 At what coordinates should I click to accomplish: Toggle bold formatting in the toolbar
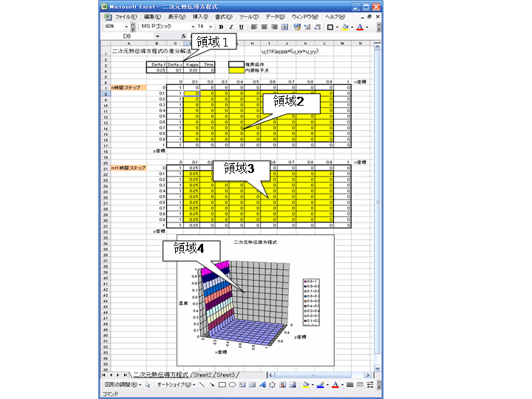click(221, 27)
